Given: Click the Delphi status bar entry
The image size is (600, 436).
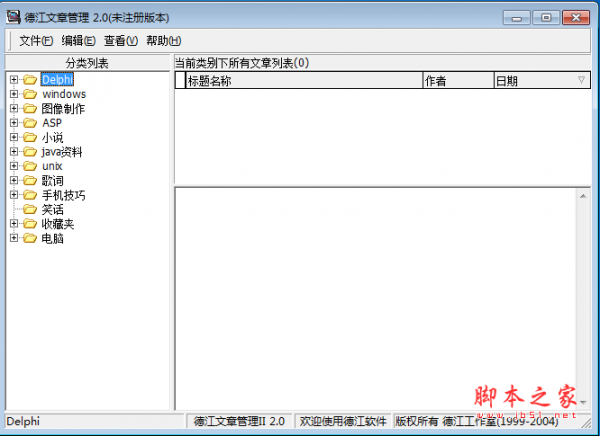Looking at the screenshot, I should [x=95, y=421].
